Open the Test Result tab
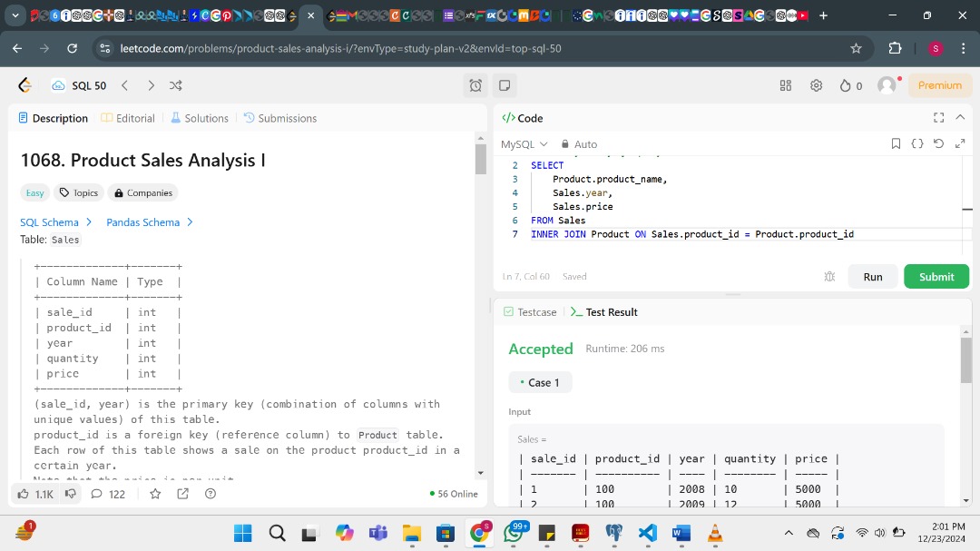Viewport: 980px width, 551px height. (x=604, y=312)
